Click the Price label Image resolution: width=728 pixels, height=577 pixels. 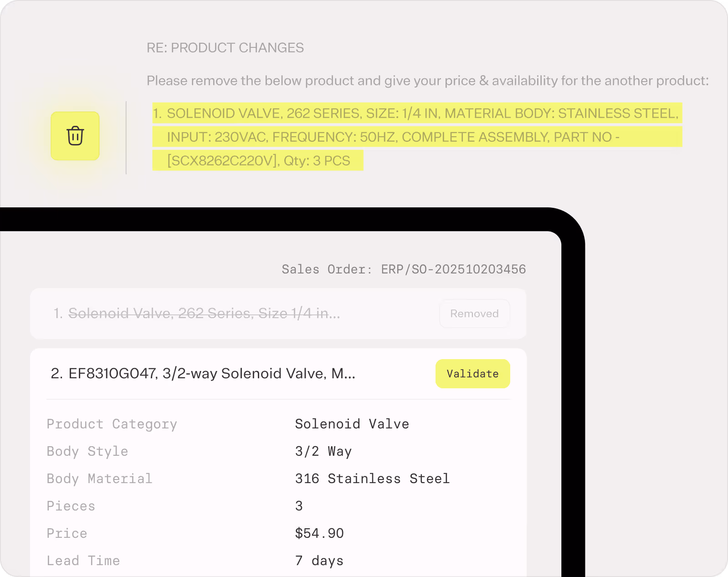pos(67,533)
